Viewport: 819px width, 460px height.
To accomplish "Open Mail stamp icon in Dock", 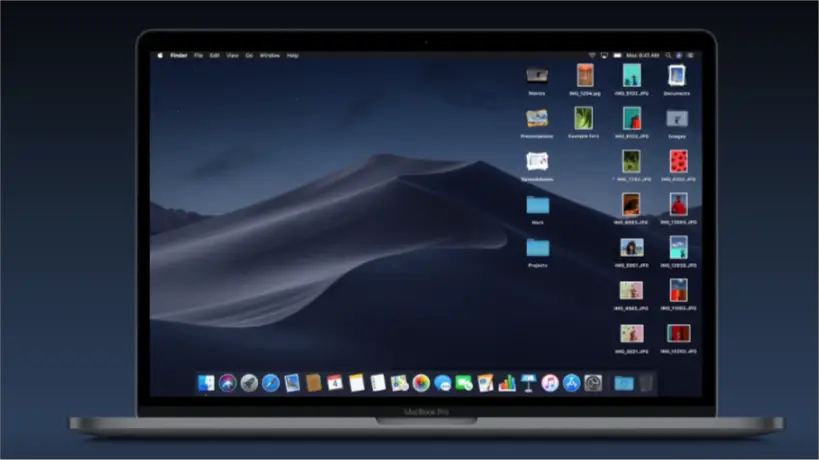I will [292, 383].
